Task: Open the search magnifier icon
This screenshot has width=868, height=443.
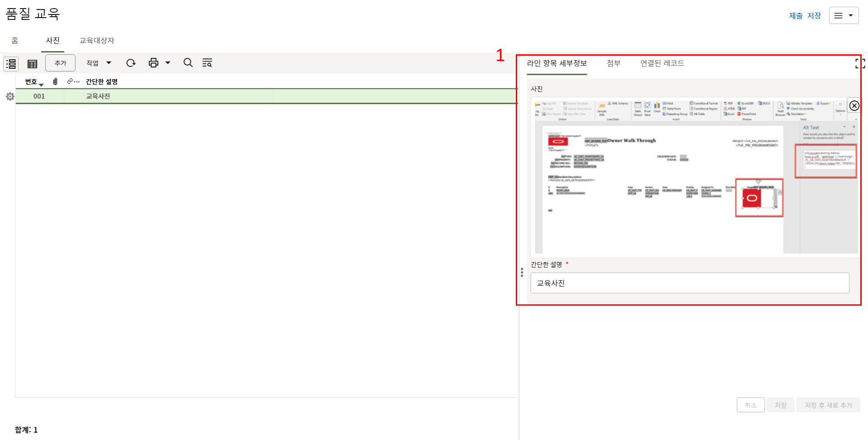Action: 188,63
